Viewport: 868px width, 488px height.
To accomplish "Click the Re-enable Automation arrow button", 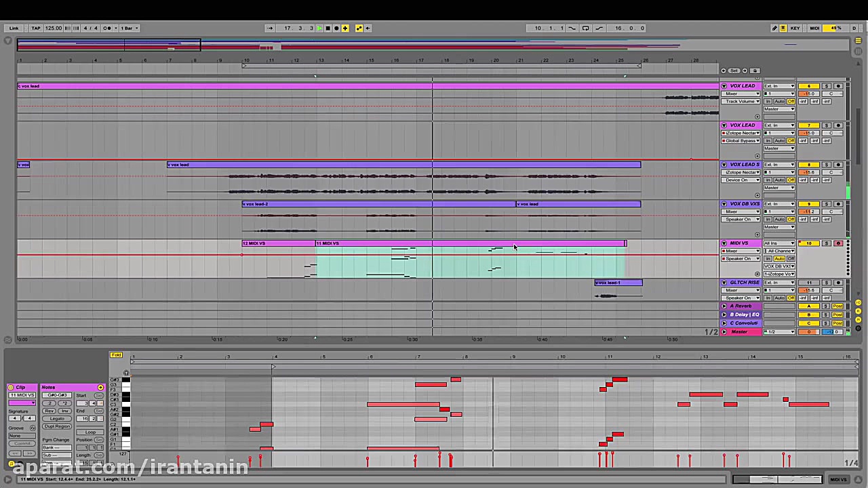I will pos(368,28).
